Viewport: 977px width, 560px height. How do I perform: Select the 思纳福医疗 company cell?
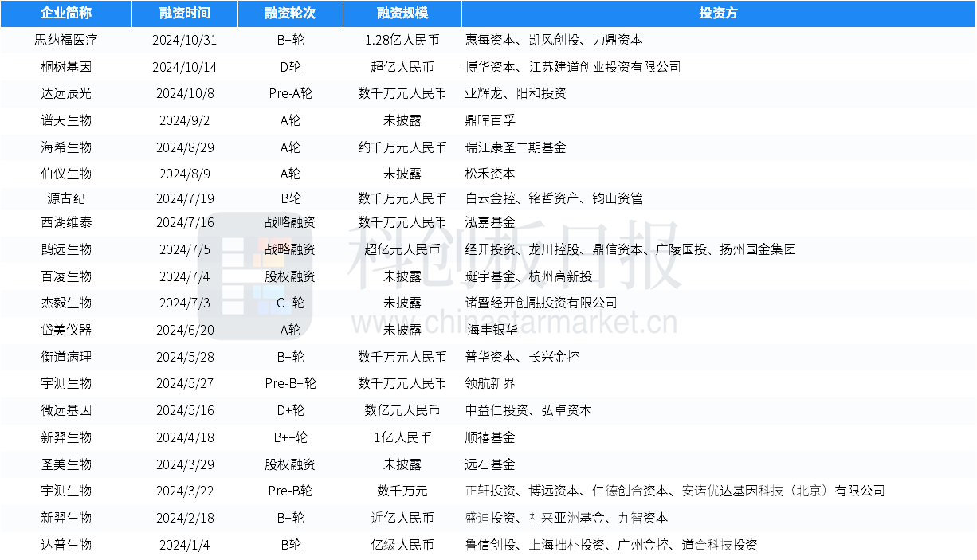[66, 40]
